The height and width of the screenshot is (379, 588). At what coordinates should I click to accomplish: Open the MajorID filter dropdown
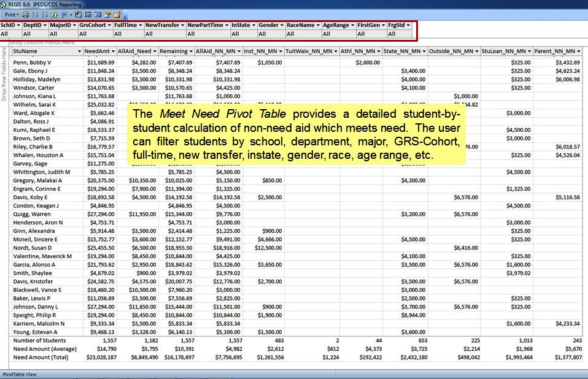tap(74, 25)
